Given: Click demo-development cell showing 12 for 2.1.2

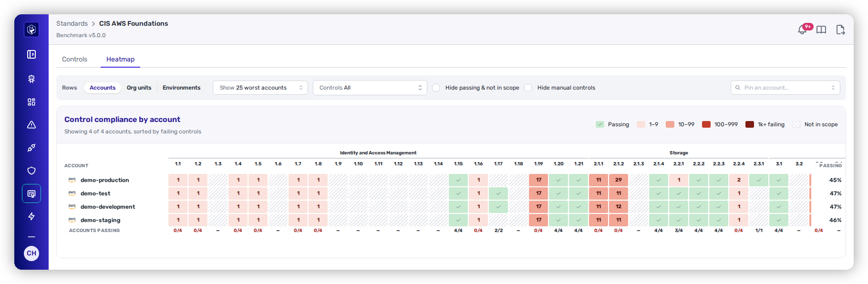Looking at the screenshot, I should [x=619, y=207].
